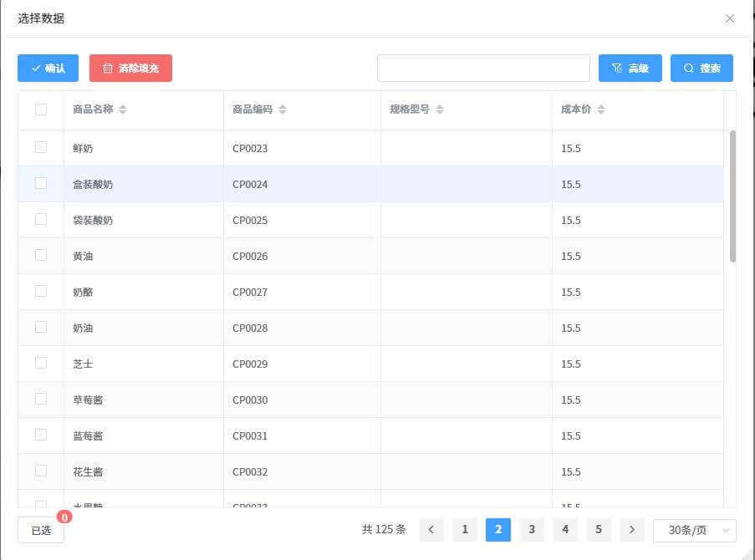Sort by 规格型号 column arrows
755x560 pixels.
pos(440,109)
